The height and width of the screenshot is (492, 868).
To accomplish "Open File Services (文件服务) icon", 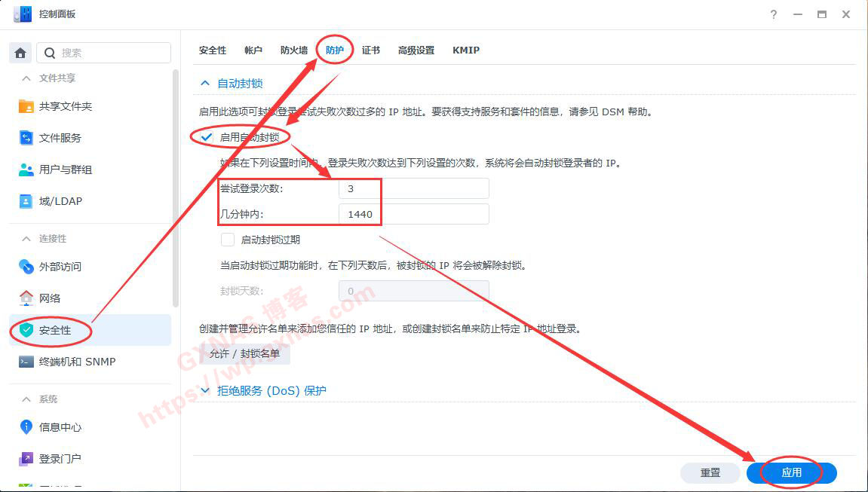I will 26,138.
